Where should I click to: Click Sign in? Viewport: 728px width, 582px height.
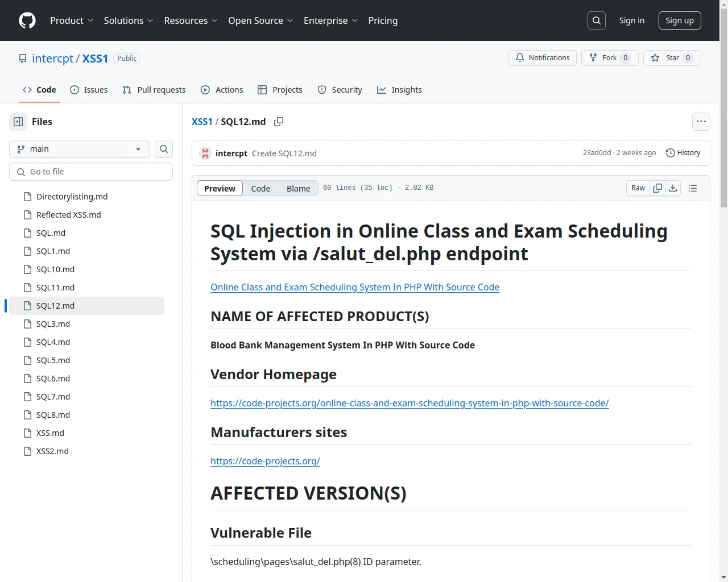632,20
